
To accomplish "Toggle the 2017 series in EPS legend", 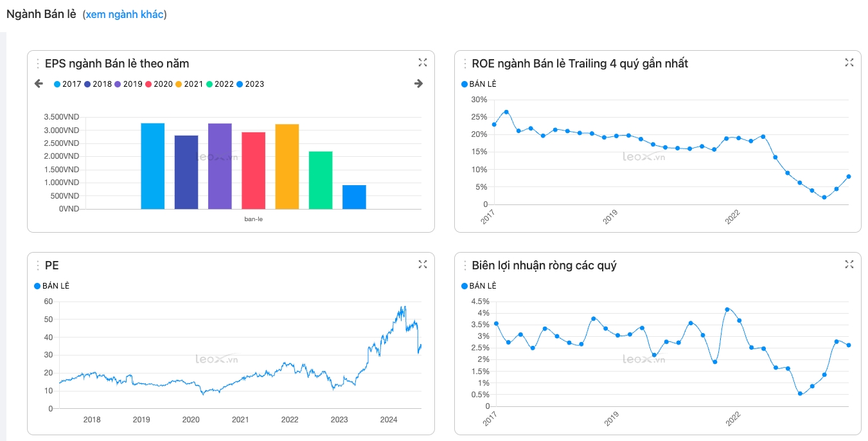I will click(68, 84).
